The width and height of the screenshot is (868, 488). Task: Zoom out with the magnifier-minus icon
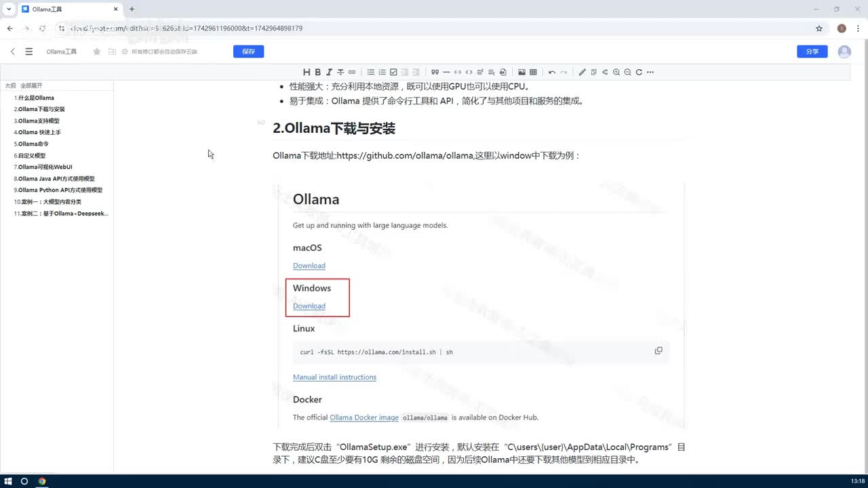(x=627, y=72)
